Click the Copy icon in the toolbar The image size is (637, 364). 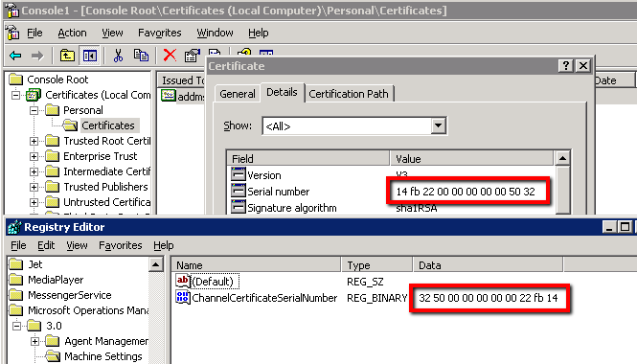pyautogui.click(x=141, y=56)
